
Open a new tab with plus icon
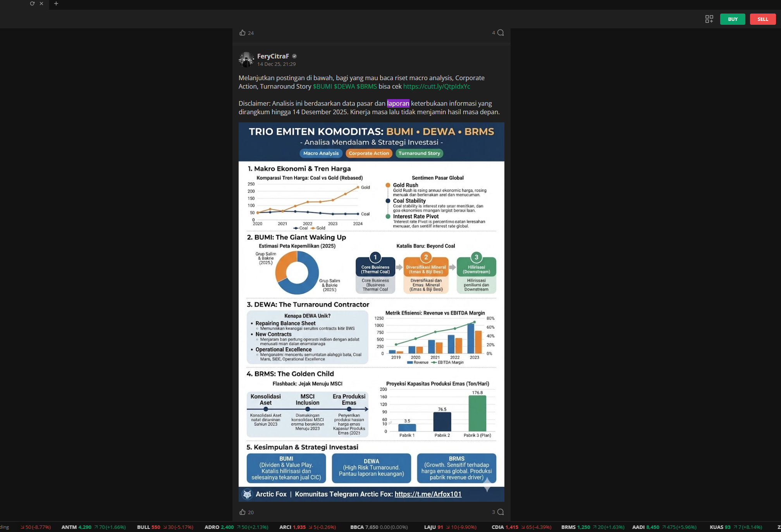56,3
